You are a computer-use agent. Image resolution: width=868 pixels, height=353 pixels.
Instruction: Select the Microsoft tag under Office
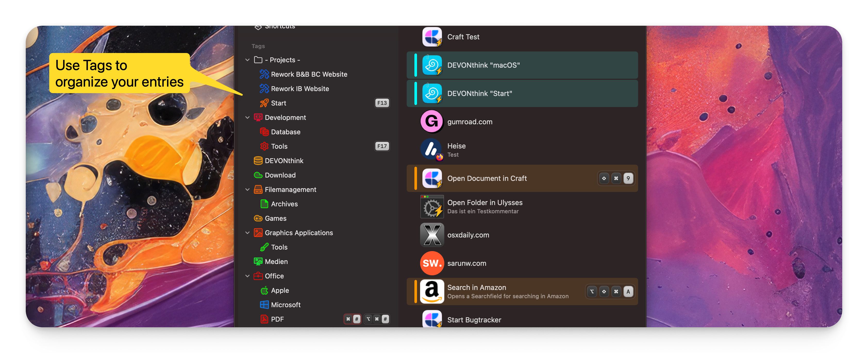click(285, 305)
